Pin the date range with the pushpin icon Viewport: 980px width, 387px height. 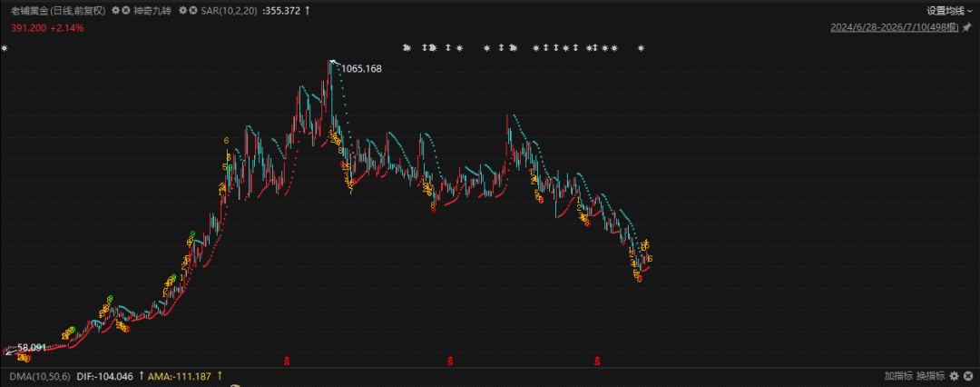966,27
